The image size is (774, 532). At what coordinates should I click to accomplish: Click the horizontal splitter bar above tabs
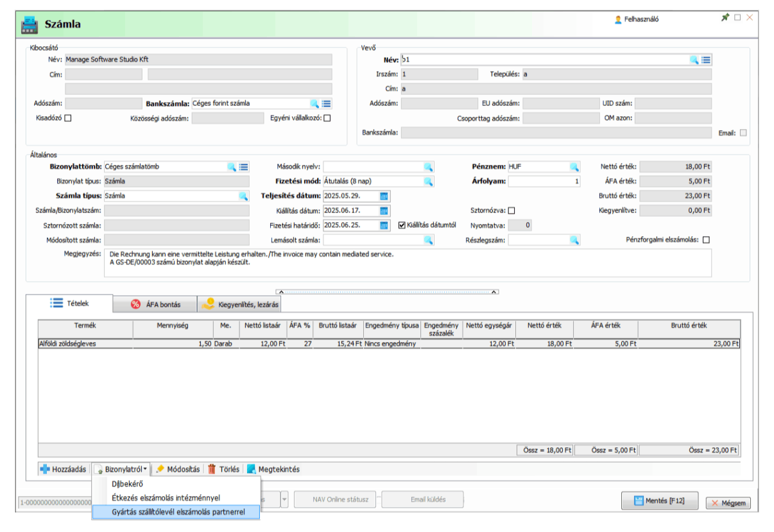tap(387, 291)
